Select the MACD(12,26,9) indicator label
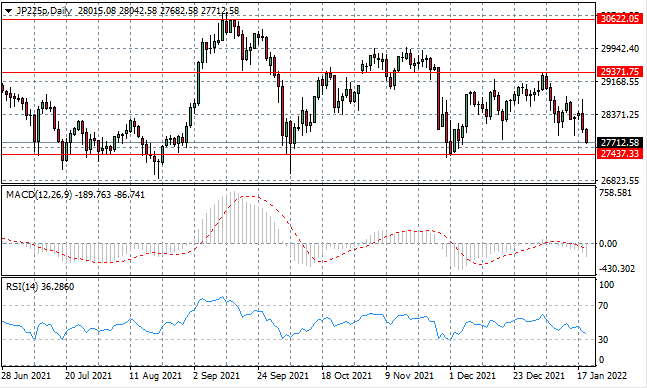647x388 pixels. 39,195
